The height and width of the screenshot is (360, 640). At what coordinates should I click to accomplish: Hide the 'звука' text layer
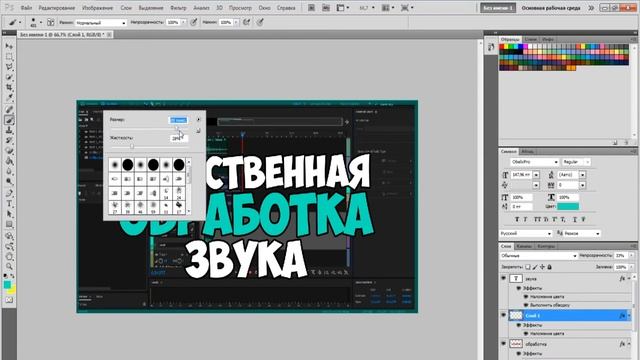pos(503,278)
